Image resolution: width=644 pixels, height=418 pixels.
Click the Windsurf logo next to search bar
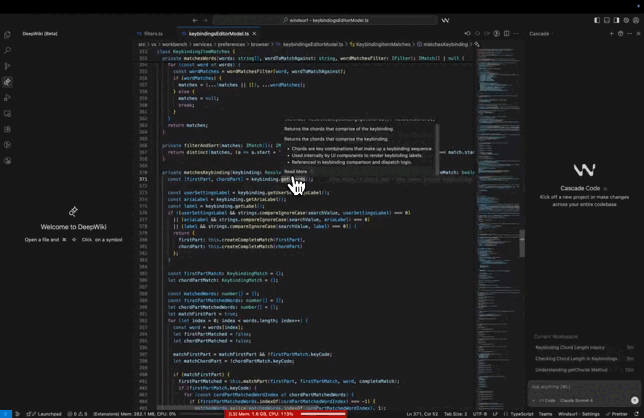[x=445, y=20]
